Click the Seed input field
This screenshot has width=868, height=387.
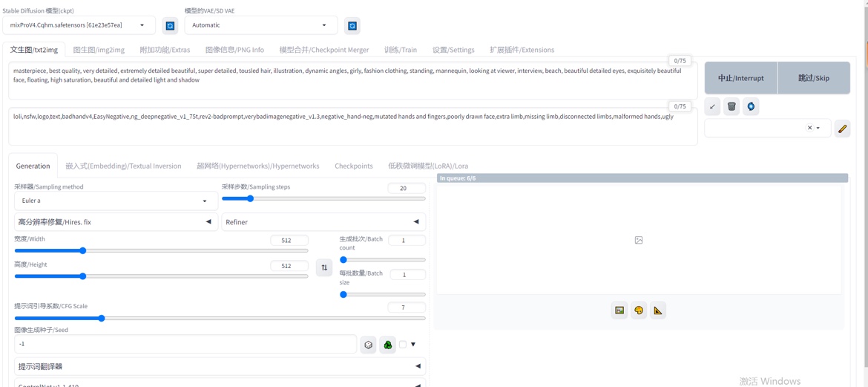click(x=185, y=344)
